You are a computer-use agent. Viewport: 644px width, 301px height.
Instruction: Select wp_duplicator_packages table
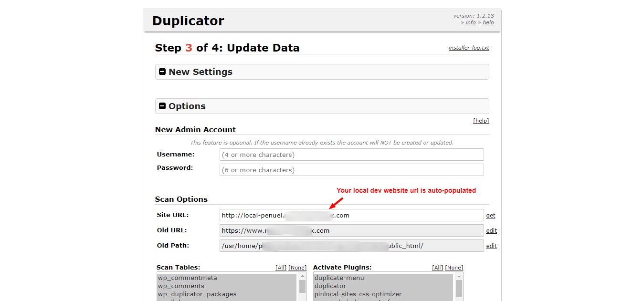coord(227,294)
